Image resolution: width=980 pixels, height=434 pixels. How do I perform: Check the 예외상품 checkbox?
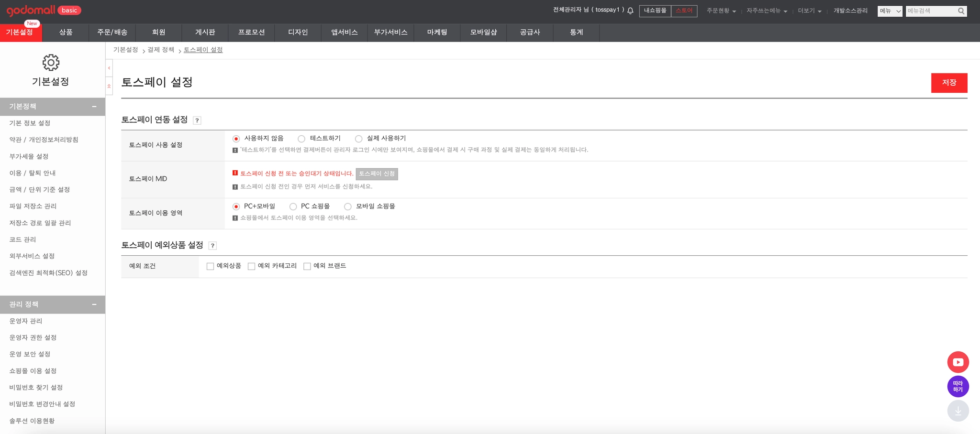coord(210,266)
